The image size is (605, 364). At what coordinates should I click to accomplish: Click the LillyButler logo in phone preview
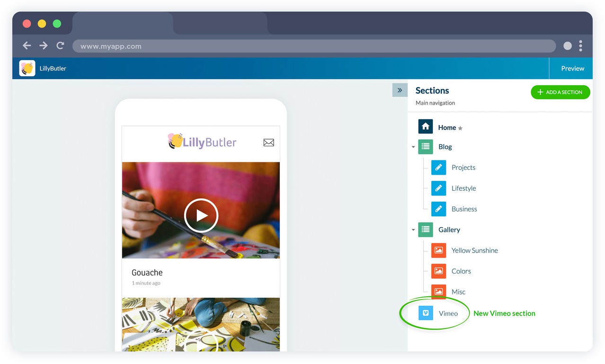(x=202, y=141)
